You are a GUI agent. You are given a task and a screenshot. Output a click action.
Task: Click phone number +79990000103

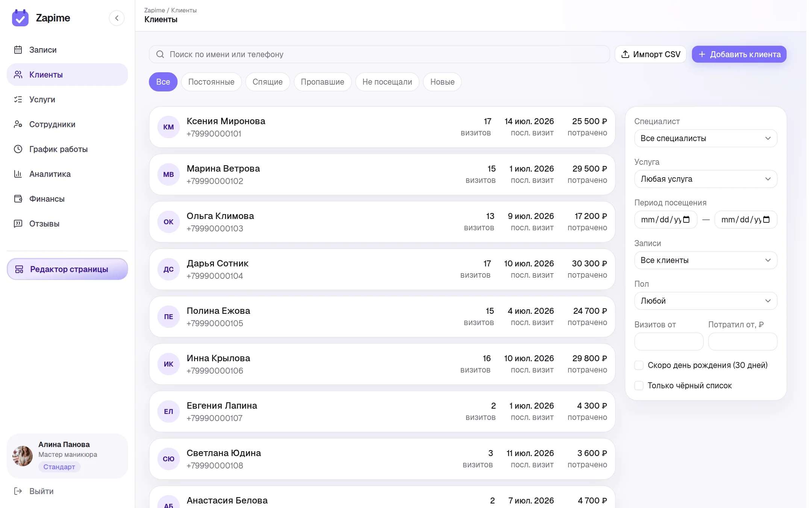point(215,228)
